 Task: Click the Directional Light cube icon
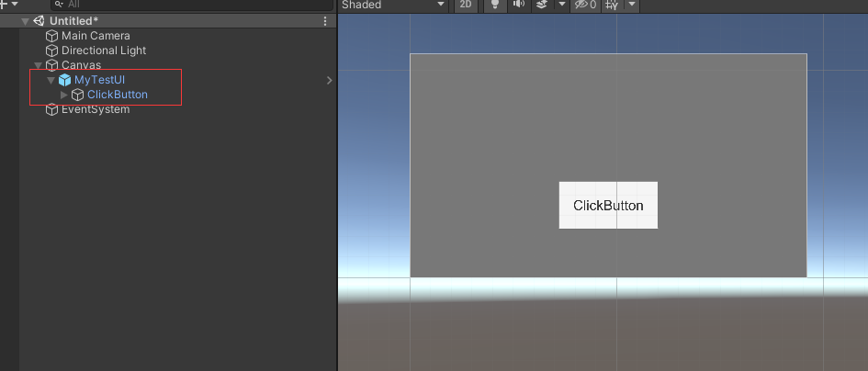51,51
